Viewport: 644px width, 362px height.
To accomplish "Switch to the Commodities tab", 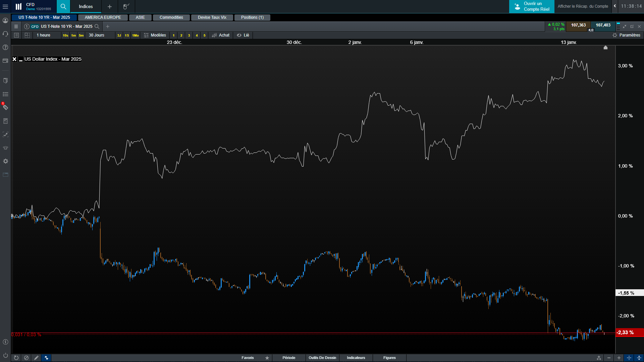I will click(x=171, y=17).
